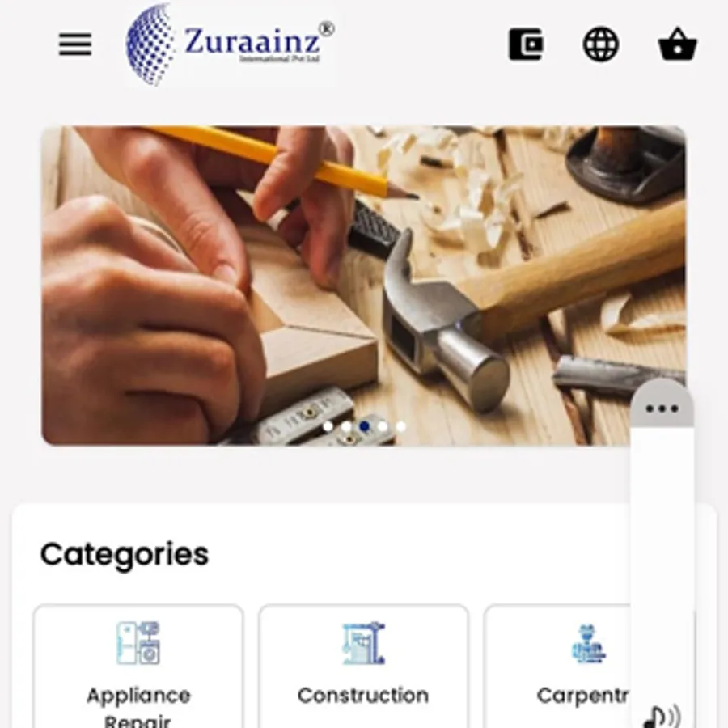Screen dimensions: 728x728
Task: Open the shopping basket icon
Action: pos(678,44)
